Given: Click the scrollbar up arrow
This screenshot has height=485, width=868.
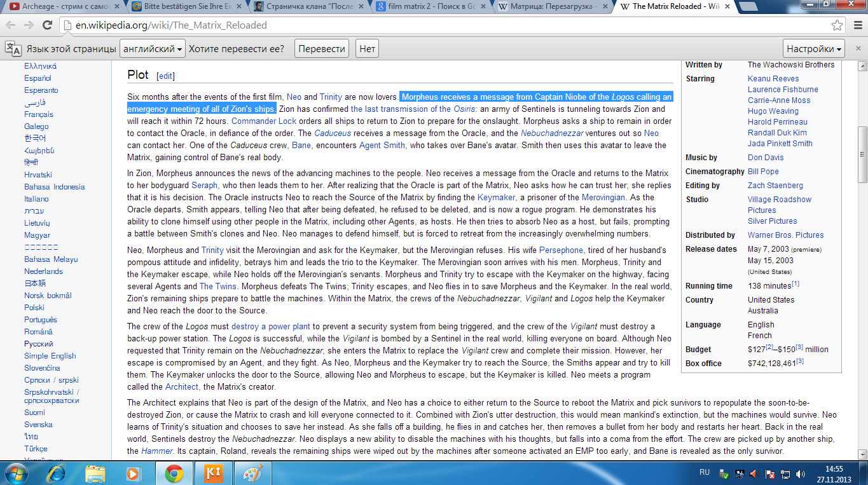Looking at the screenshot, I should click(862, 65).
